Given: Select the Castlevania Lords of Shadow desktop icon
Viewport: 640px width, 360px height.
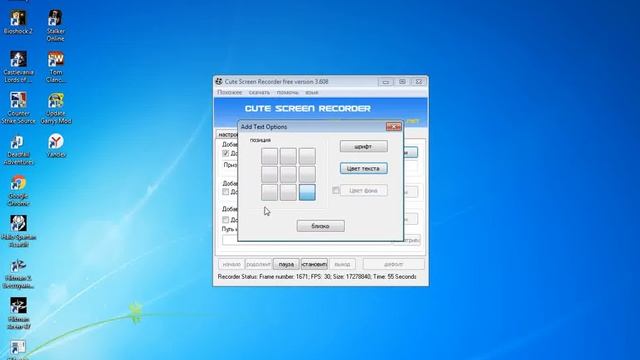Looking at the screenshot, I should 18,67.
